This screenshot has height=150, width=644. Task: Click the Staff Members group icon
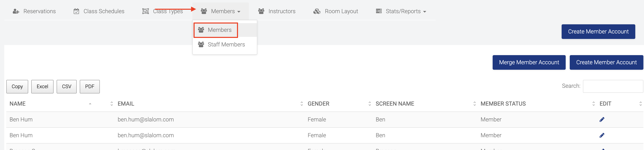pos(201,44)
